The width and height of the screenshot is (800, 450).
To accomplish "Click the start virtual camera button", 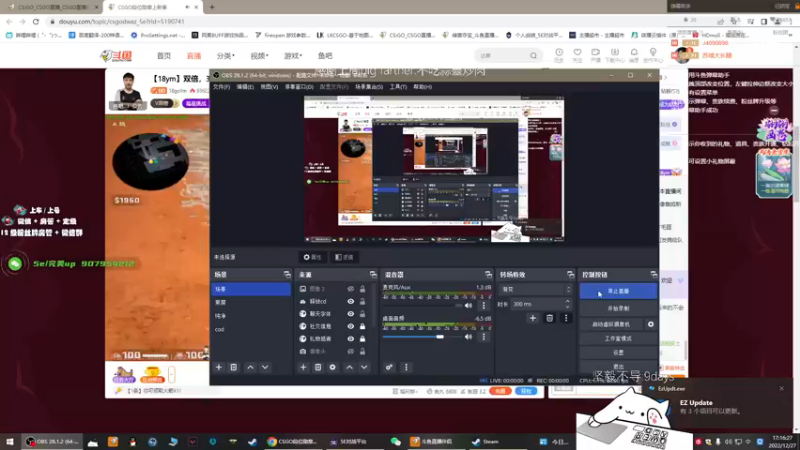I will (x=611, y=324).
